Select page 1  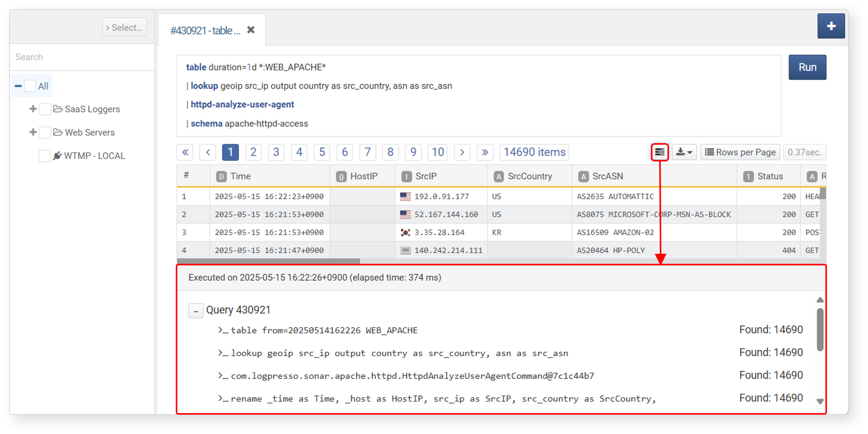[x=230, y=152]
